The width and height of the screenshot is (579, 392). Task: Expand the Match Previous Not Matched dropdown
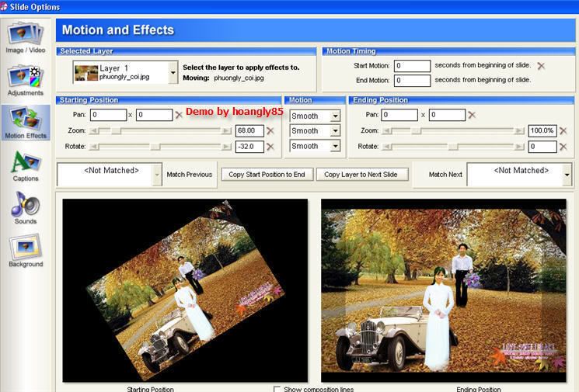(x=157, y=175)
